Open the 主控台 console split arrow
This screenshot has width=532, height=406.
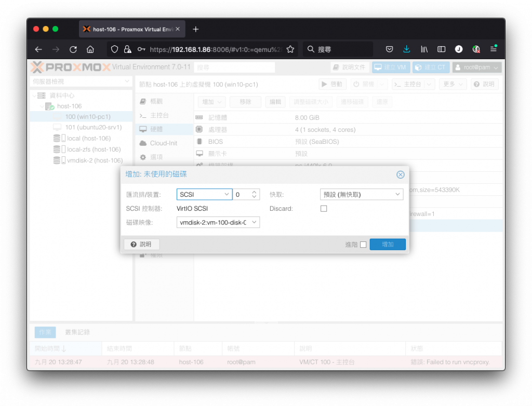click(429, 84)
